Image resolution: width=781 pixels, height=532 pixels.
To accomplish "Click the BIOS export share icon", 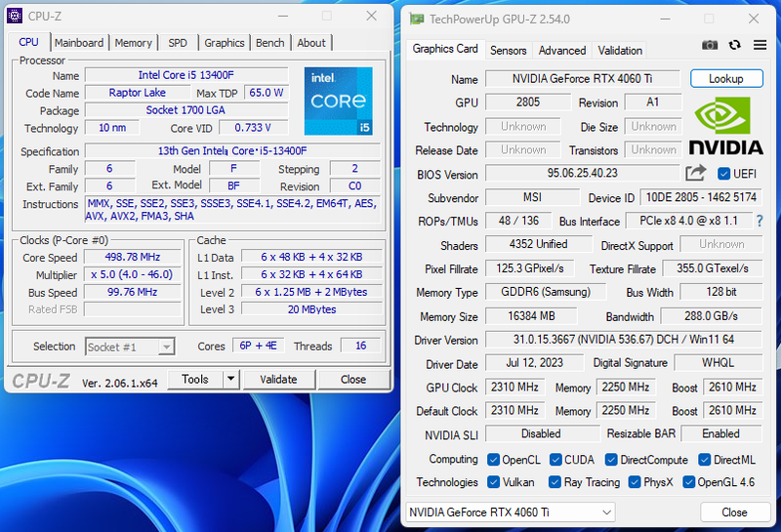I will pyautogui.click(x=695, y=173).
